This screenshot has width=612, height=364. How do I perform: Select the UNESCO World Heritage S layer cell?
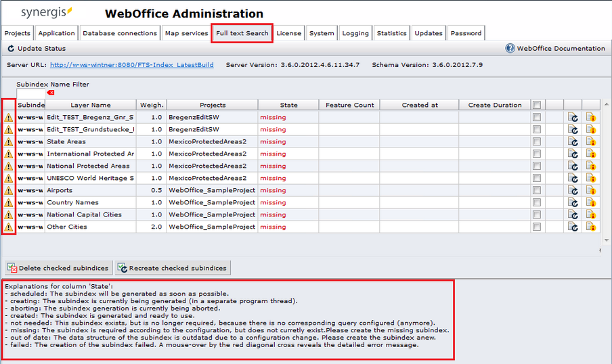(91, 178)
